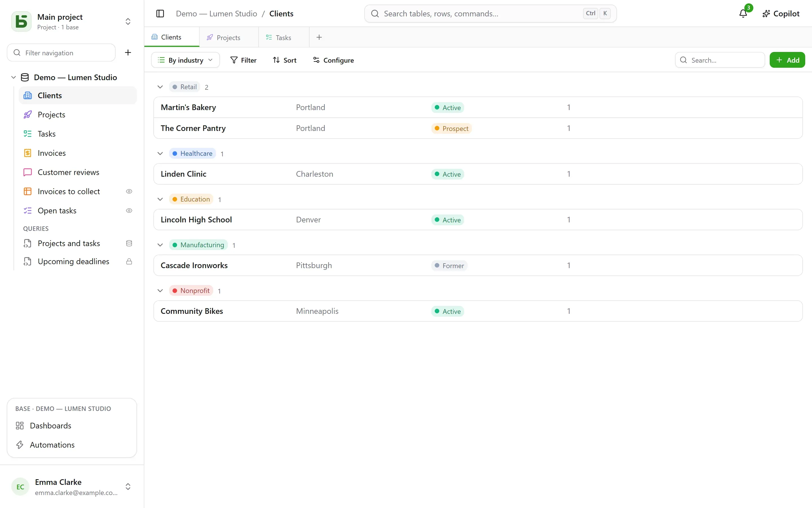Toggle the sidebar panel icon
812x508 pixels.
(160, 14)
